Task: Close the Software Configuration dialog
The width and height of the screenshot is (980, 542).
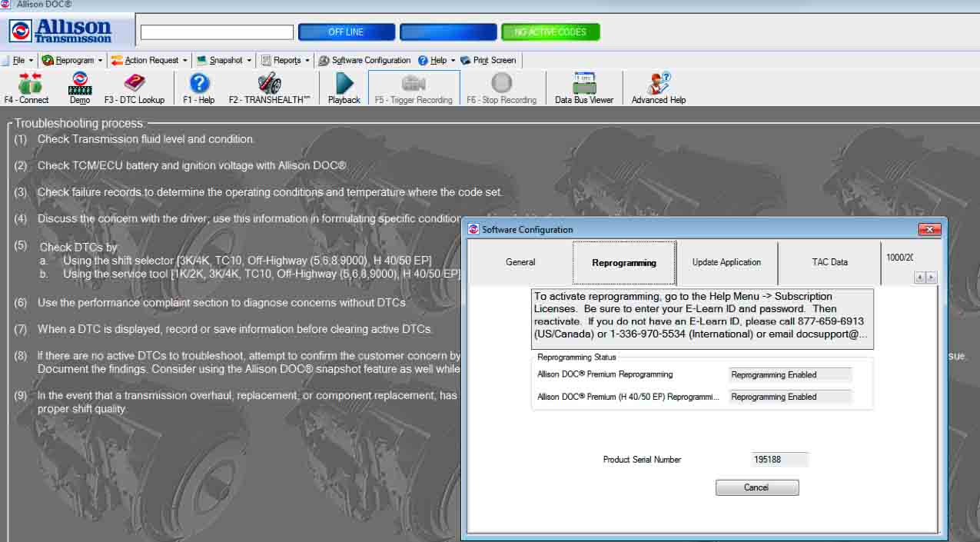Action: [929, 229]
